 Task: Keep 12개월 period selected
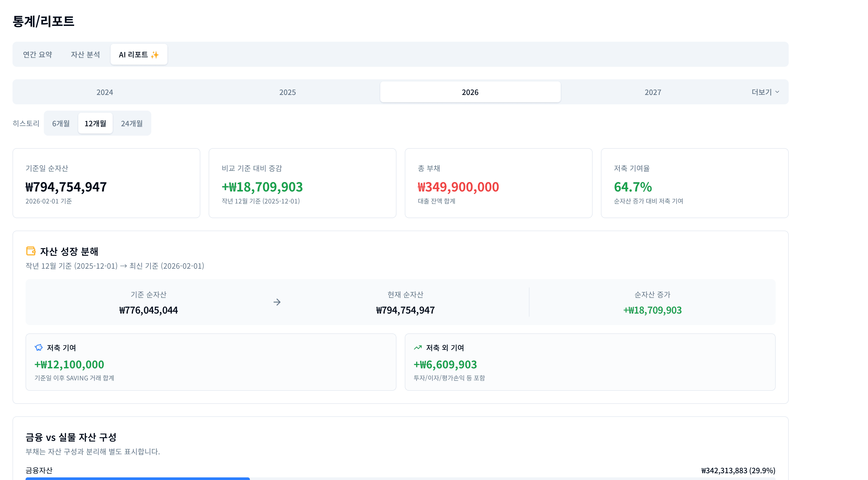tap(95, 123)
